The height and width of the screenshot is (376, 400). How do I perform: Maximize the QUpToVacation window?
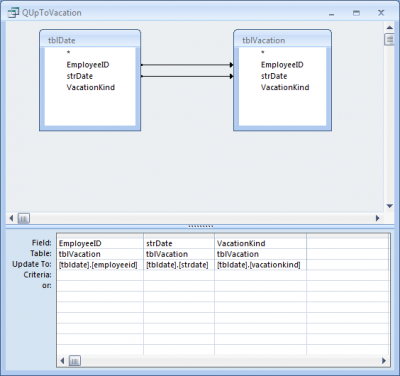(x=356, y=13)
